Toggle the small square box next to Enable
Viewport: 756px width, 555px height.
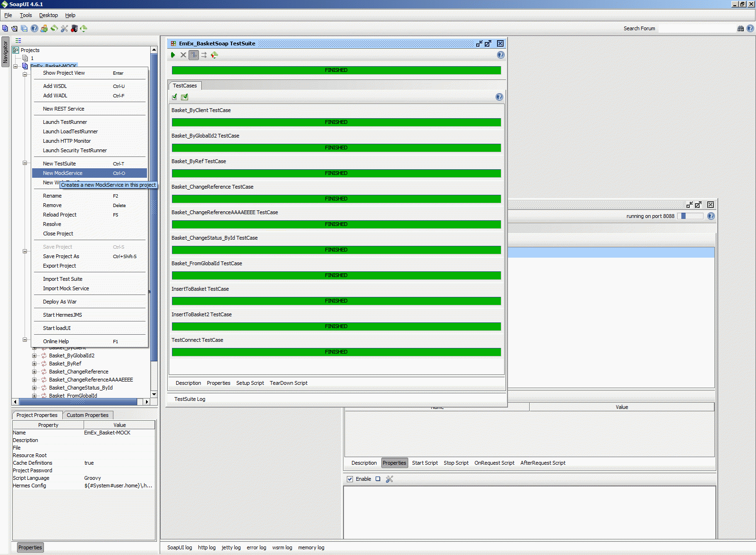tap(378, 479)
